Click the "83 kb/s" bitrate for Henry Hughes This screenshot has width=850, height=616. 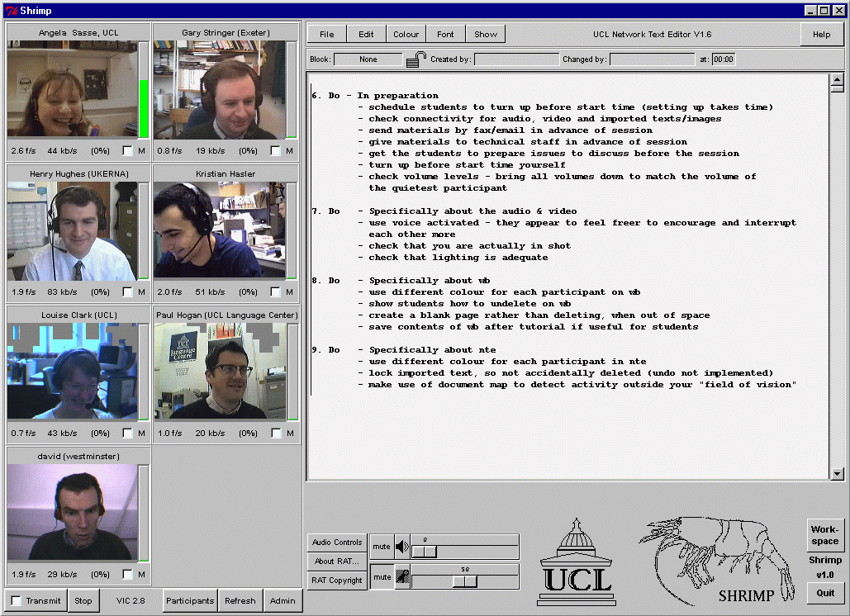pos(62,292)
